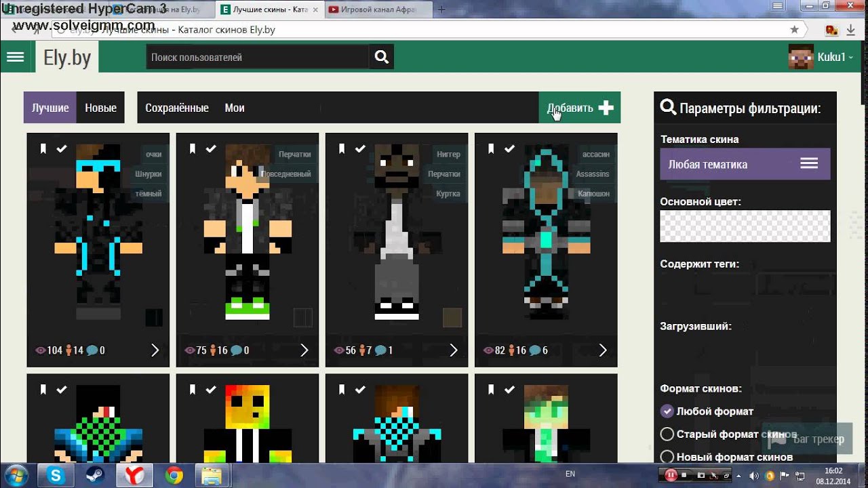Click the comments bubble icon showing 6

click(x=535, y=350)
